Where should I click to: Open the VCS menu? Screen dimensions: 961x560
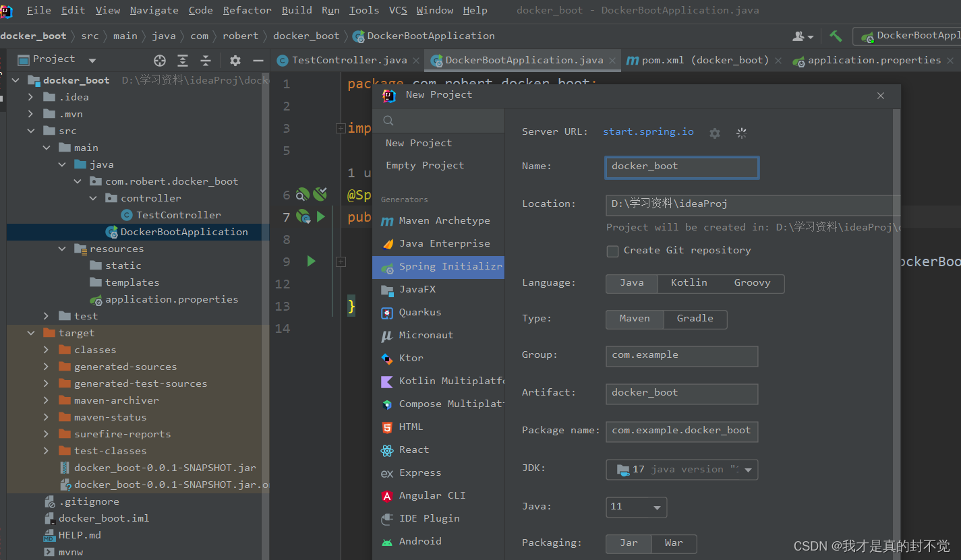pyautogui.click(x=398, y=10)
